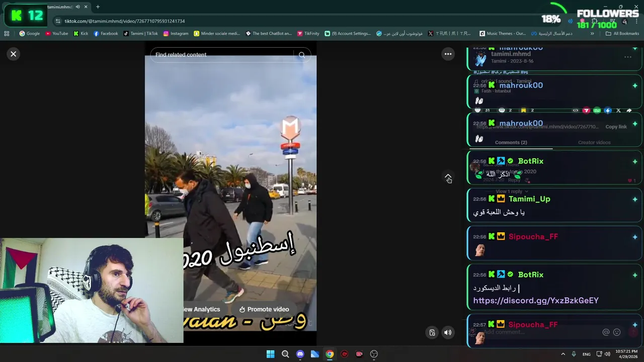Open Discord from the taskbar
Viewport: 644px width, 362px height.
point(300,354)
